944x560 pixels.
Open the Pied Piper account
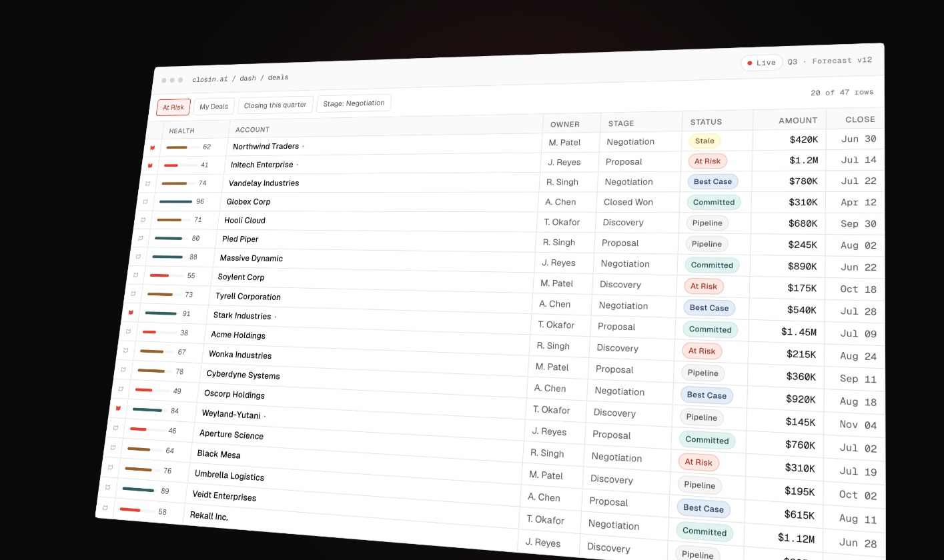tap(240, 239)
